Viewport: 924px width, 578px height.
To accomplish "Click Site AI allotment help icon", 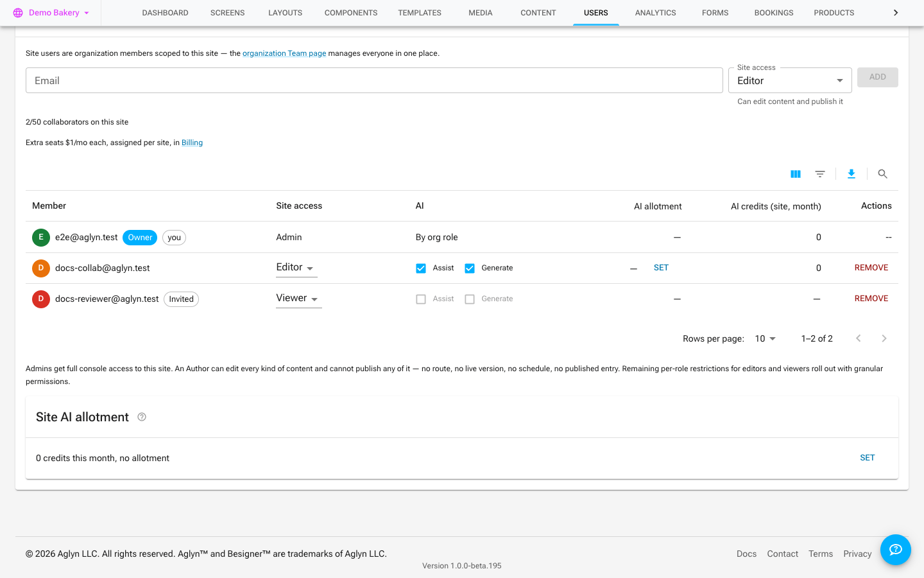I will tap(142, 417).
